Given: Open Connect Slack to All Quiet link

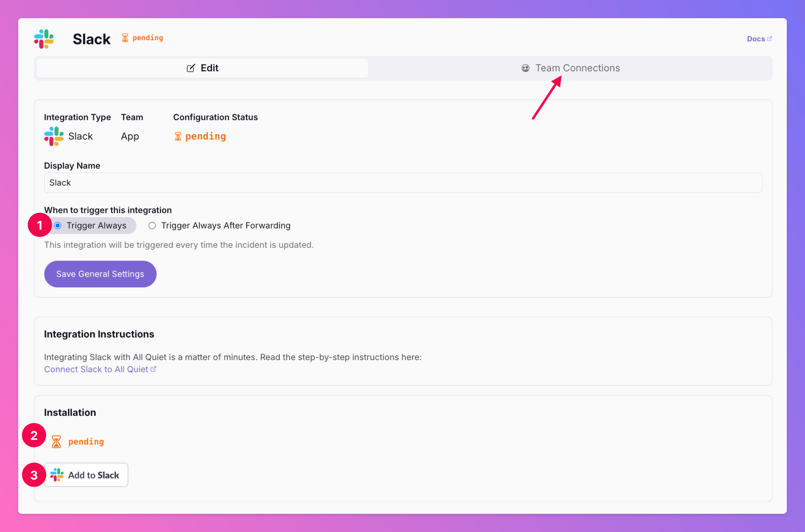Looking at the screenshot, I should point(96,369).
